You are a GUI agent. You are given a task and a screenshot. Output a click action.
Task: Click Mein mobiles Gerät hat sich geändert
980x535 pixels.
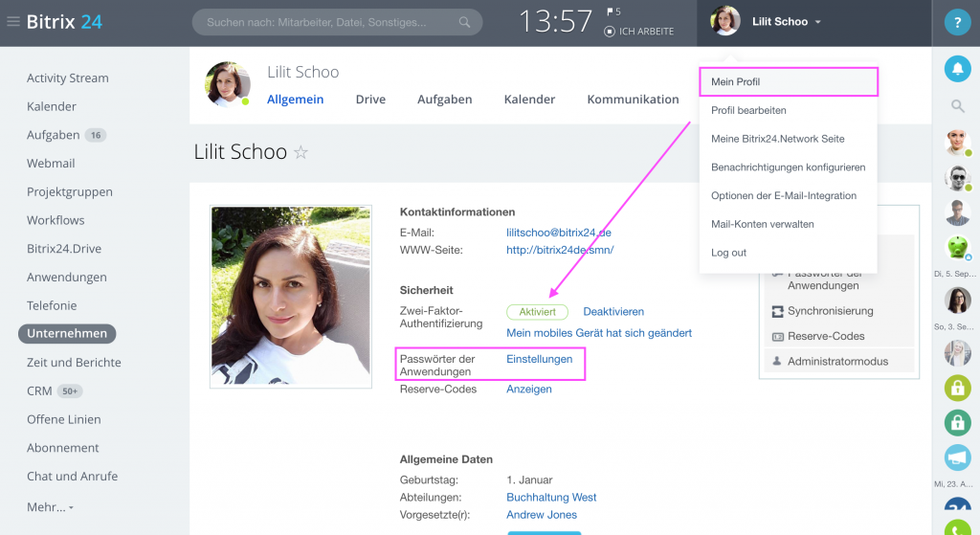pos(599,333)
